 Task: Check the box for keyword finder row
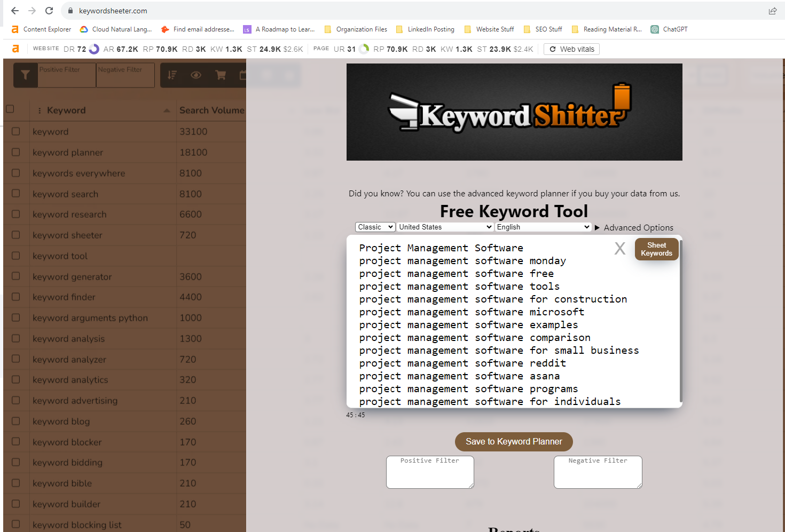16,297
